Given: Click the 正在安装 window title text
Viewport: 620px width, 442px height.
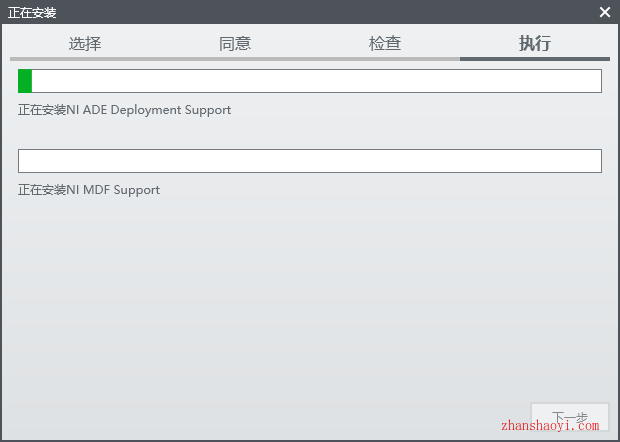Looking at the screenshot, I should pos(32,13).
